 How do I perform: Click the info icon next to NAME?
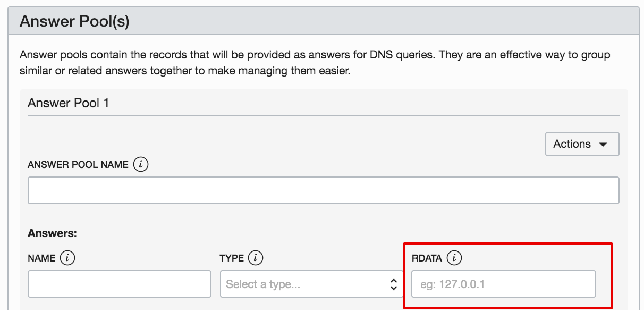[x=67, y=258]
